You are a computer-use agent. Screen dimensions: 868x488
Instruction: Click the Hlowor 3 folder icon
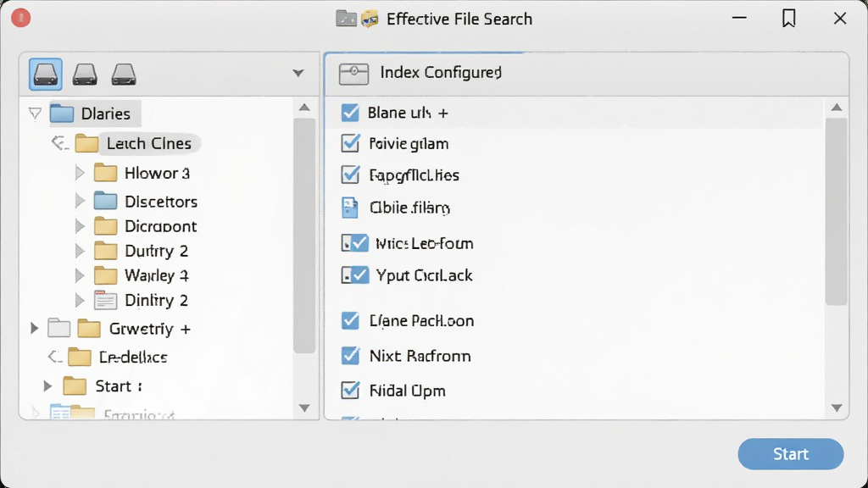(x=105, y=173)
